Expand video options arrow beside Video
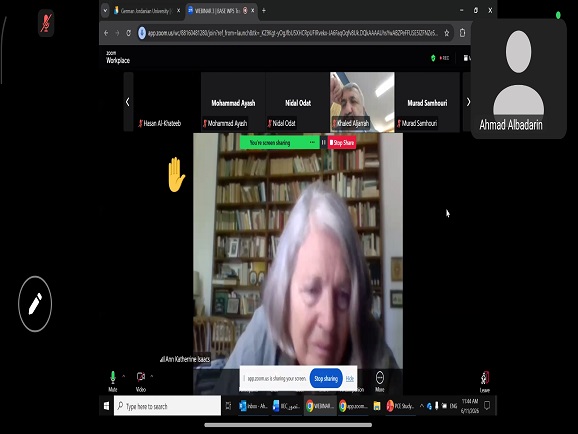Image resolution: width=578 pixels, height=434 pixels. point(152,376)
